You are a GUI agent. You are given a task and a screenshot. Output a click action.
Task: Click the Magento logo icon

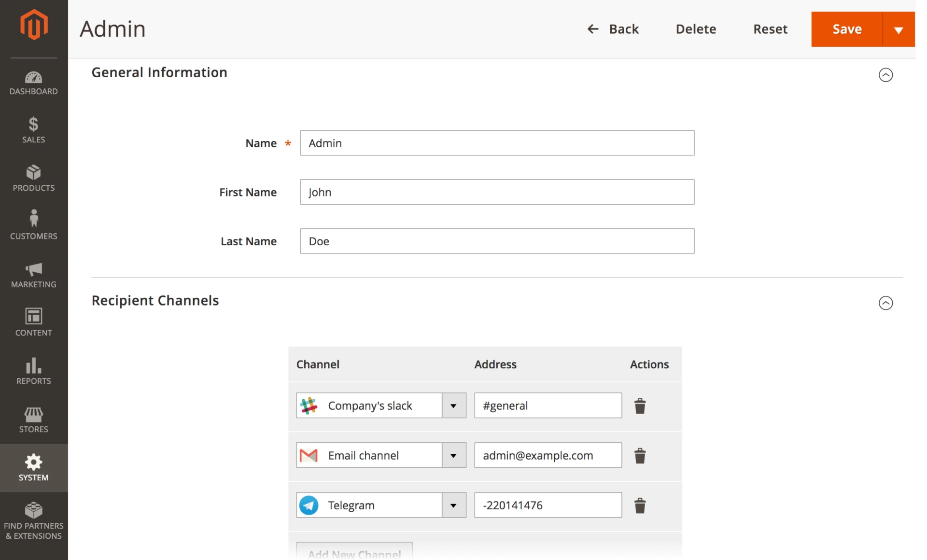tap(34, 25)
